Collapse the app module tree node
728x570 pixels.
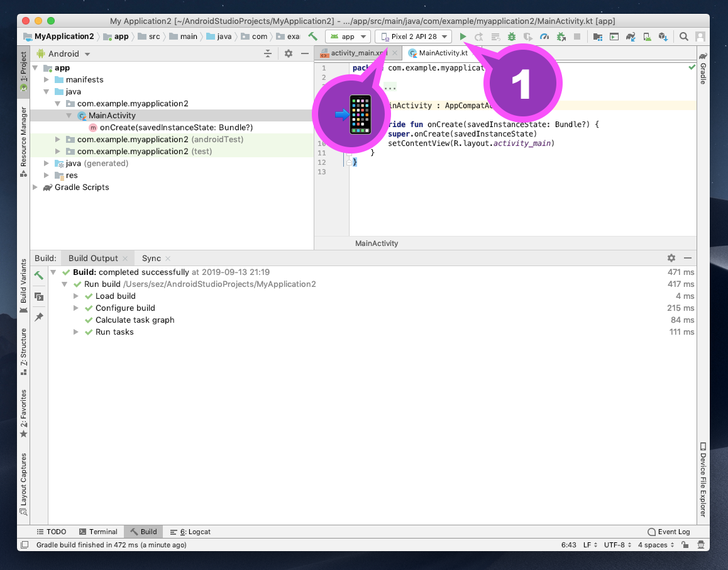[35, 68]
